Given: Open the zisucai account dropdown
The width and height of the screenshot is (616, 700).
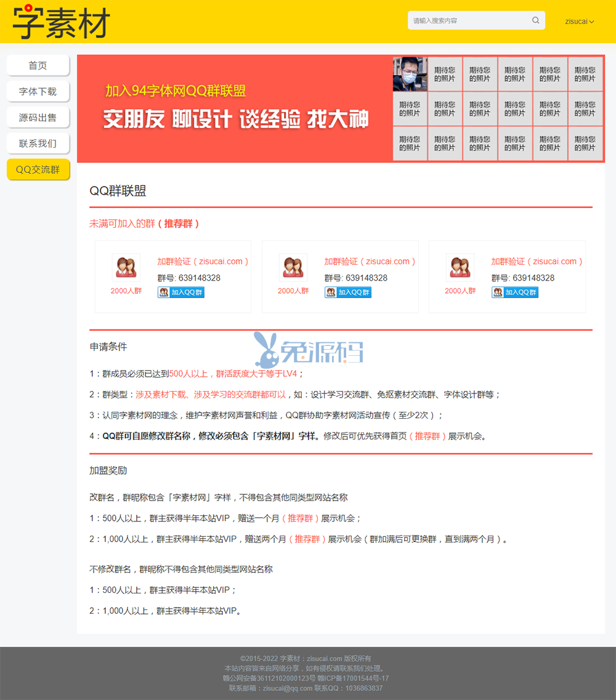Looking at the screenshot, I should pos(580,22).
